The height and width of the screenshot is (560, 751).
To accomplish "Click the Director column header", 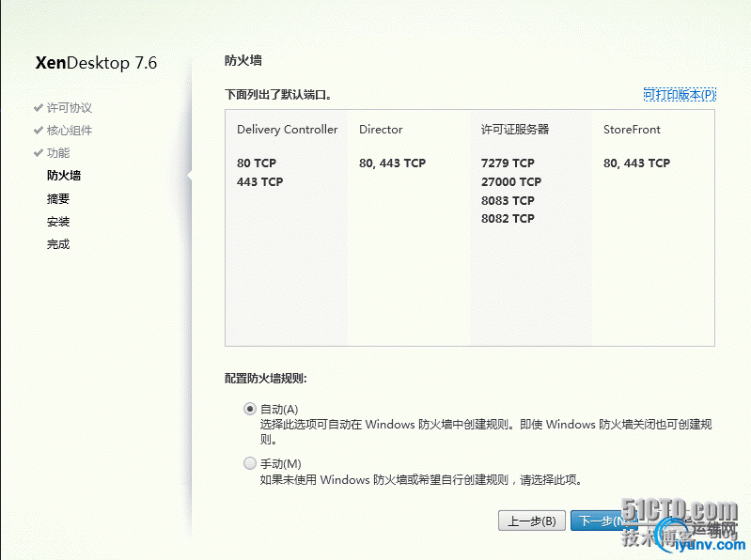I will 381,130.
